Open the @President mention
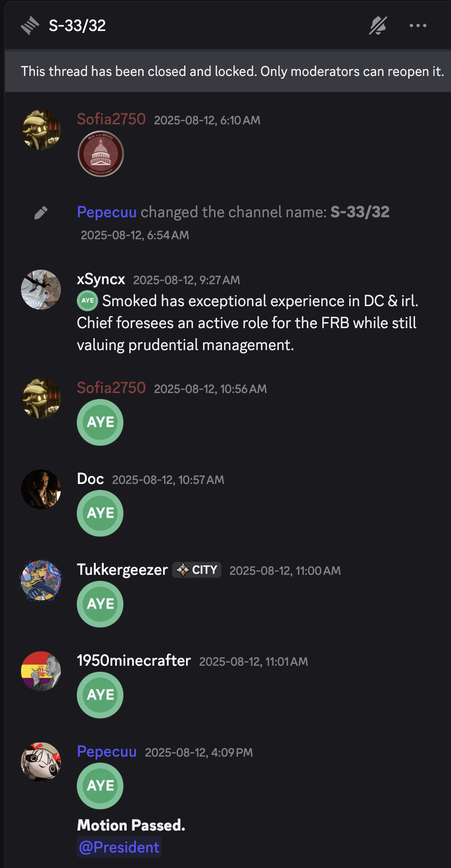Viewport: 451px width, 868px height. [x=119, y=847]
